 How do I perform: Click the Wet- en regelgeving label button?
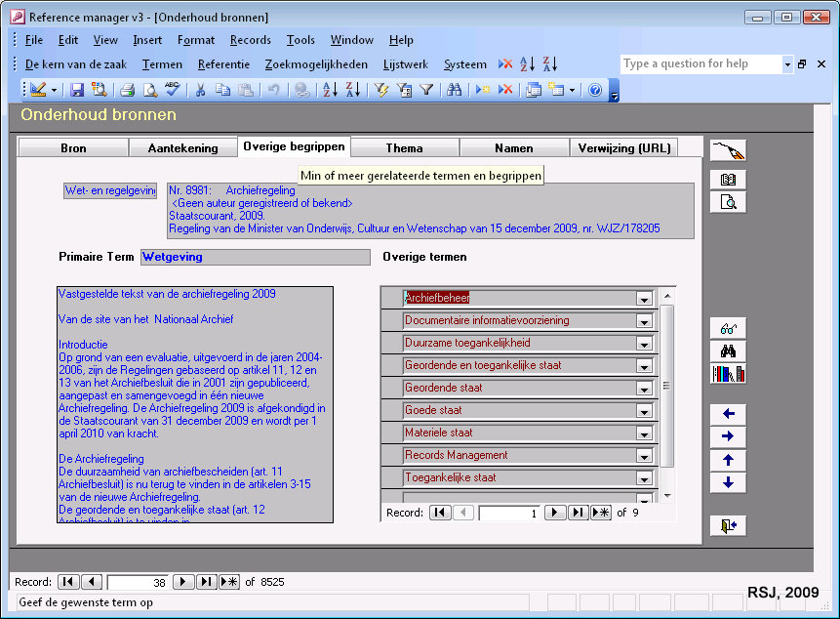click(x=110, y=190)
